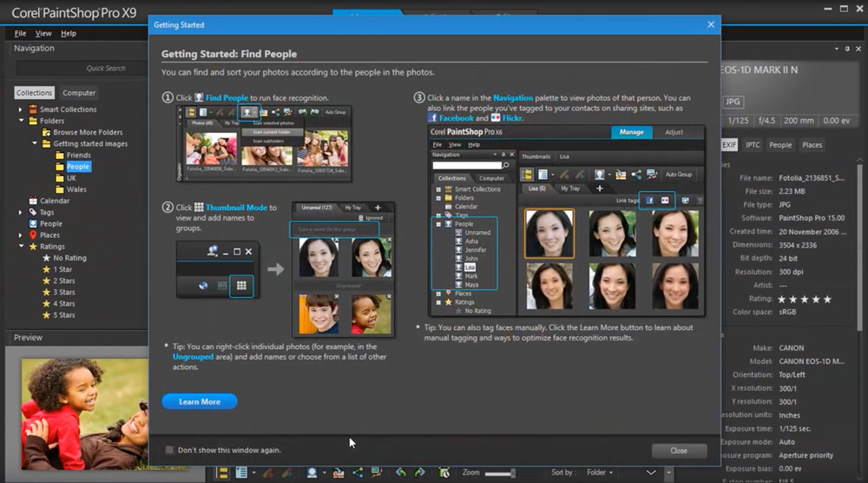Set rating with the third star
This screenshot has height=483, width=868.
coord(805,299)
